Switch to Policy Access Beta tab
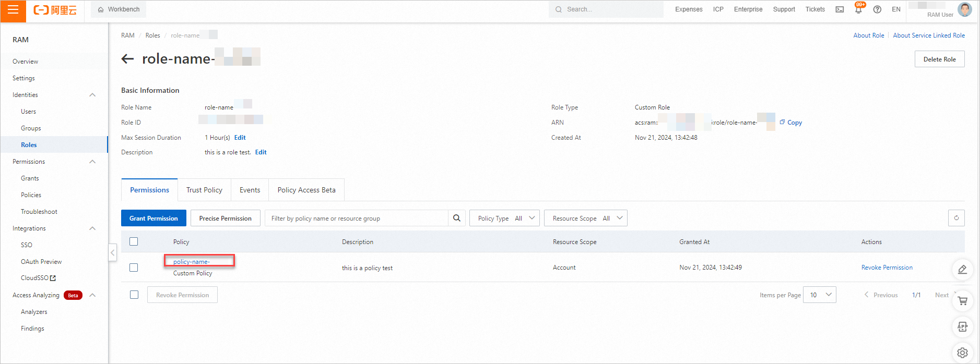 coord(306,190)
